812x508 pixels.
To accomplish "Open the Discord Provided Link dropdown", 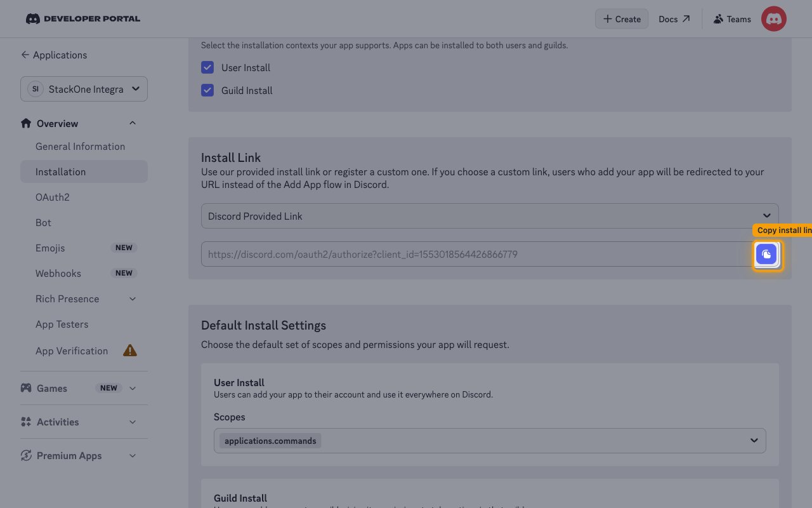I will (x=490, y=216).
